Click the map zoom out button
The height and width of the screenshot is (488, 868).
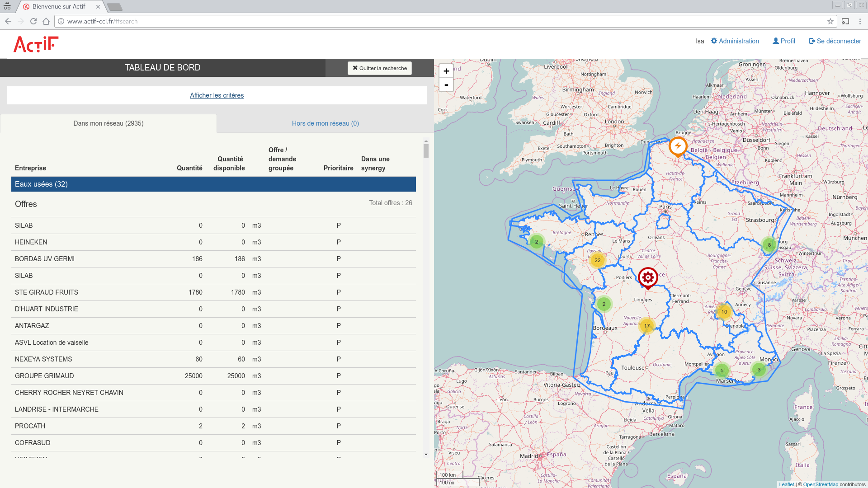click(x=446, y=85)
